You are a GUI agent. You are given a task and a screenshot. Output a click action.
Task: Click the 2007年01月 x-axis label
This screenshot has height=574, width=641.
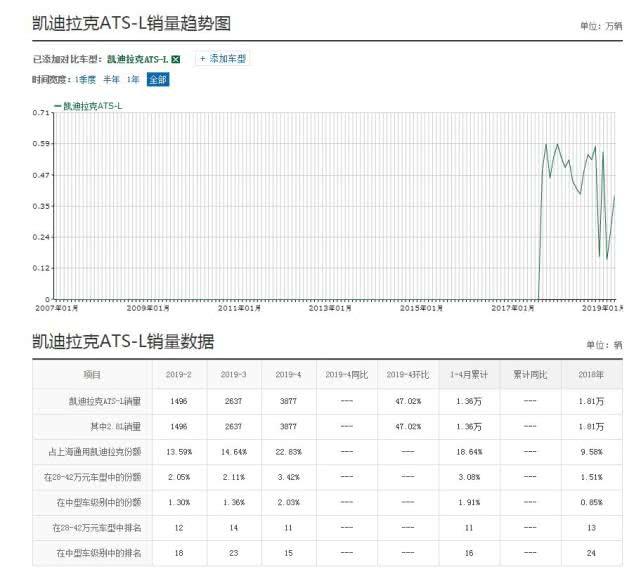(x=57, y=308)
